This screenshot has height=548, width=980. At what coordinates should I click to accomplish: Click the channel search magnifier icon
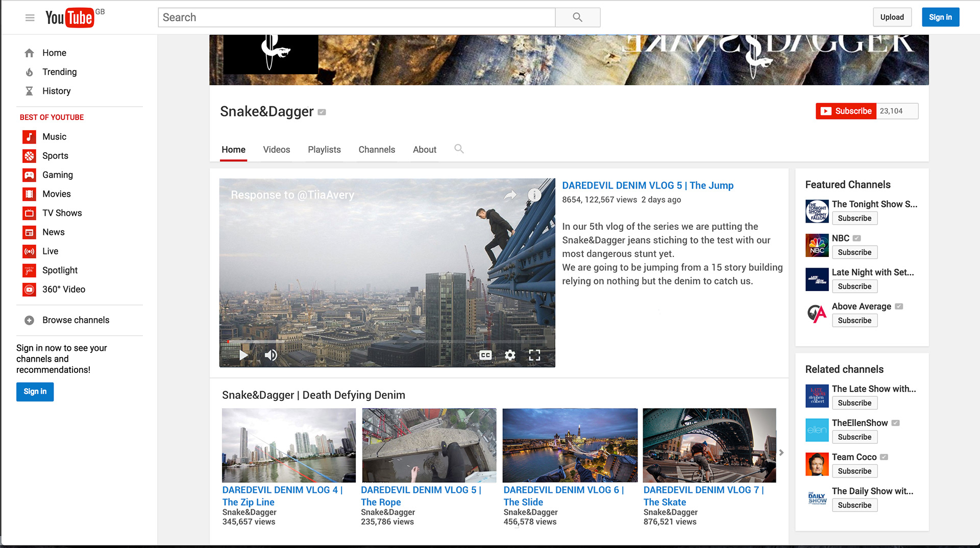(x=459, y=149)
